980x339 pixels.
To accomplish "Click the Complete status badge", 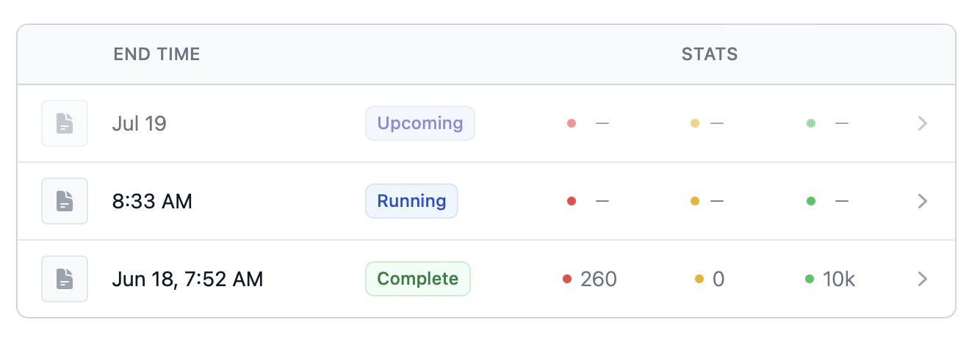I will (418, 279).
